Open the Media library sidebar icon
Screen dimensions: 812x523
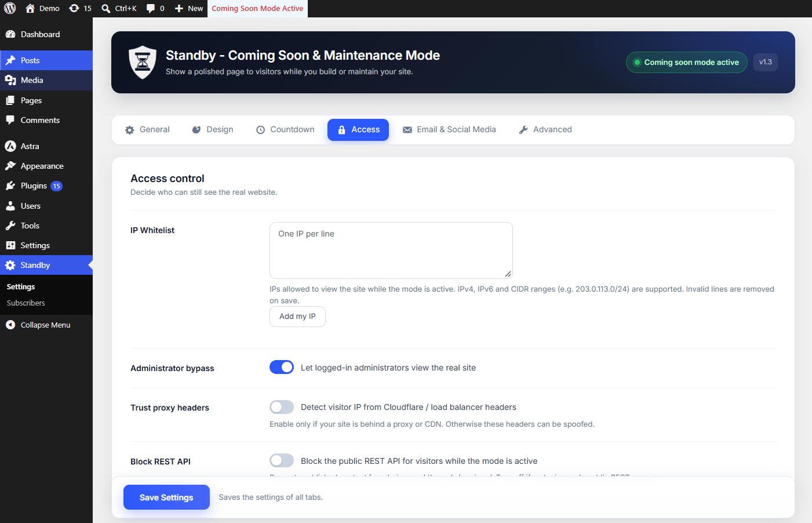coord(10,80)
